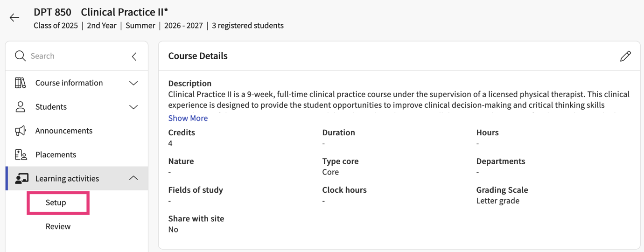The height and width of the screenshot is (252, 644).
Task: Click the Announcements megaphone icon
Action: click(x=20, y=131)
